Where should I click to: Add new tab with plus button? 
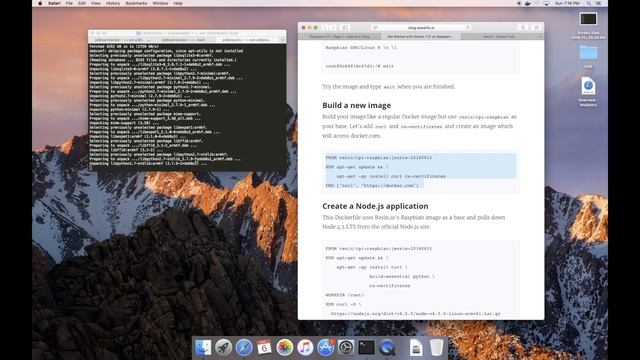[541, 36]
